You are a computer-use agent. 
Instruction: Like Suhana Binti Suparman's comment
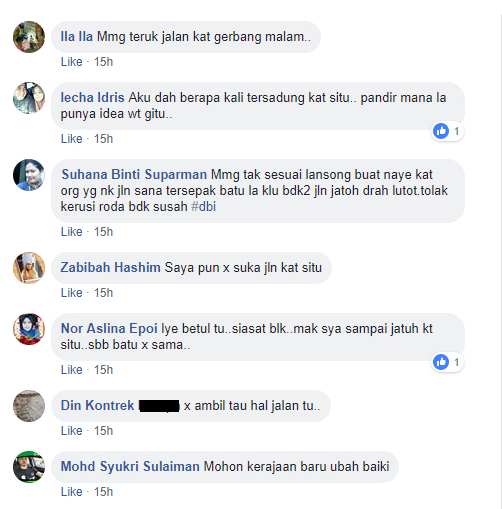[x=71, y=232]
